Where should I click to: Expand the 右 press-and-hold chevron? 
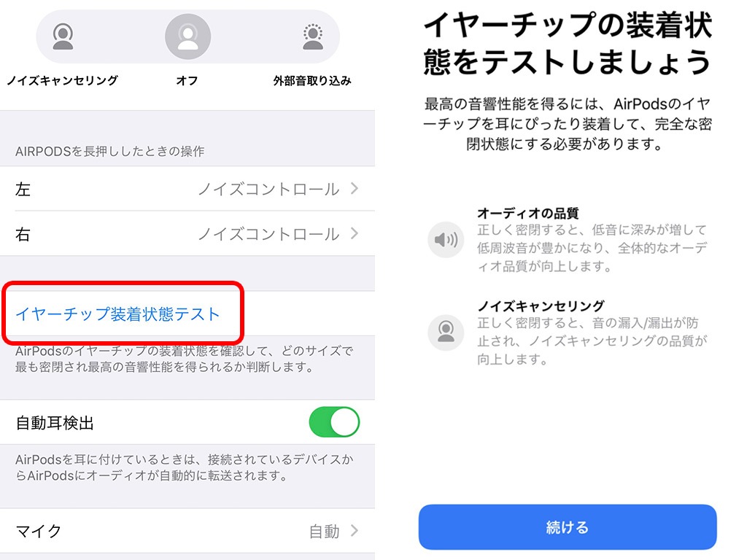click(x=354, y=233)
